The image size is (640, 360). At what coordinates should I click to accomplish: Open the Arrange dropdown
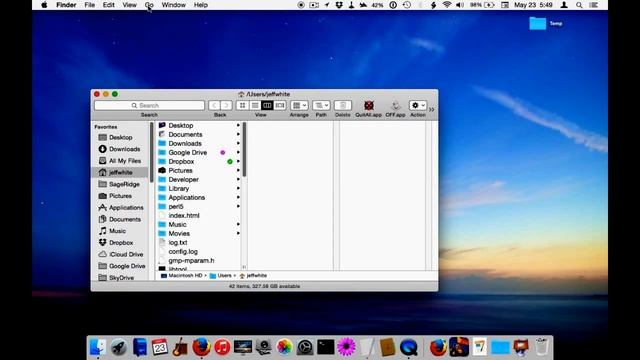click(x=299, y=105)
